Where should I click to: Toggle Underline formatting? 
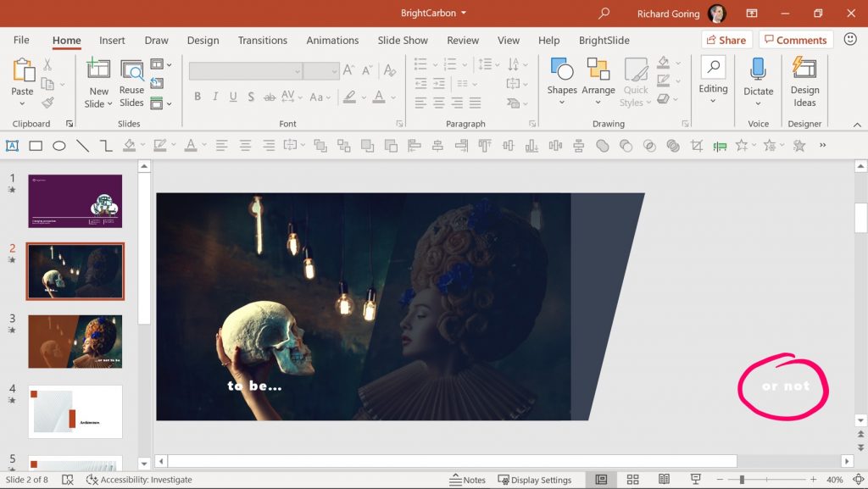233,97
